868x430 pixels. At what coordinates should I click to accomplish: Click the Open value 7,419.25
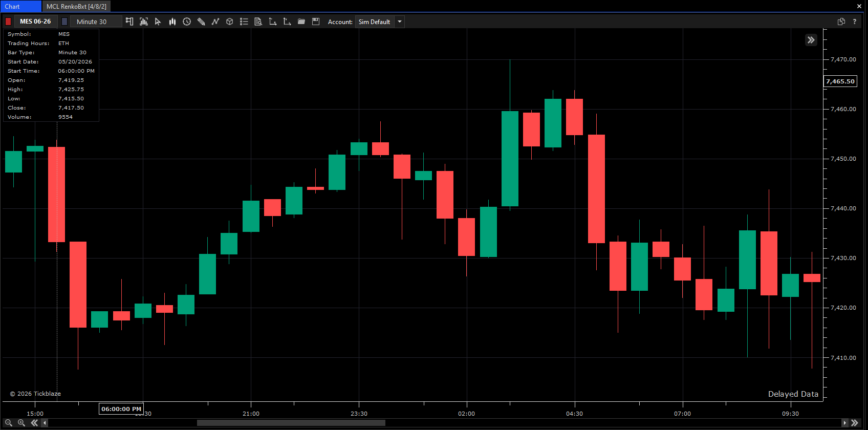pos(71,80)
